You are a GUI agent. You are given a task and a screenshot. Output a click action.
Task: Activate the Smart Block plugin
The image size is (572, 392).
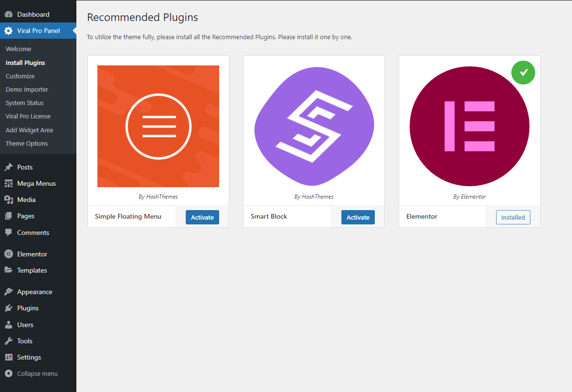(x=358, y=217)
